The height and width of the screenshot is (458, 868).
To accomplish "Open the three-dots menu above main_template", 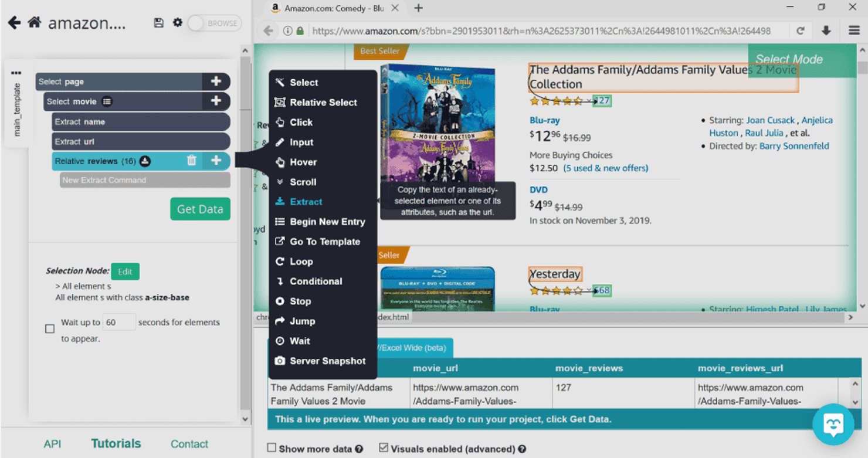I will pyautogui.click(x=16, y=73).
